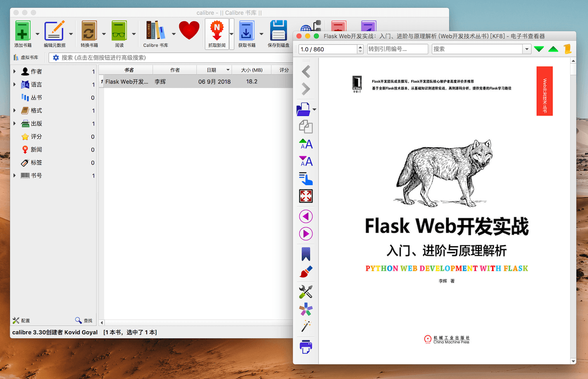Open the 虚拟书库 virtual library button
The width and height of the screenshot is (588, 379).
26,58
